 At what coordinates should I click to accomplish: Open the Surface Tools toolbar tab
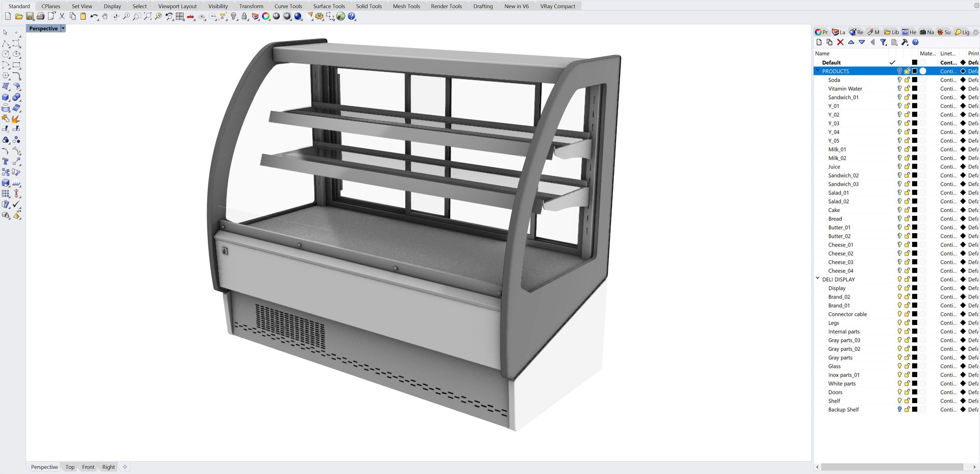pyautogui.click(x=329, y=6)
